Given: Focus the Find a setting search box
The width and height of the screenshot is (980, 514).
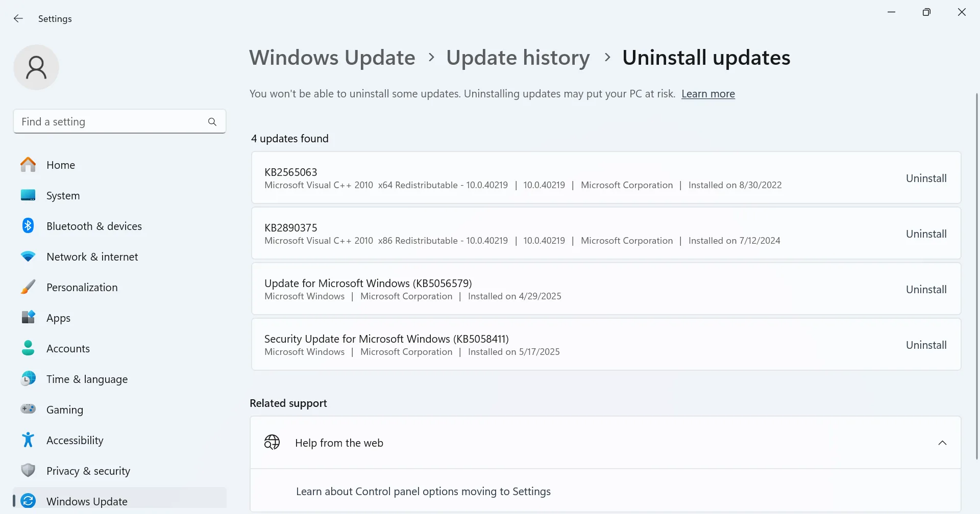Looking at the screenshot, I should click(119, 122).
